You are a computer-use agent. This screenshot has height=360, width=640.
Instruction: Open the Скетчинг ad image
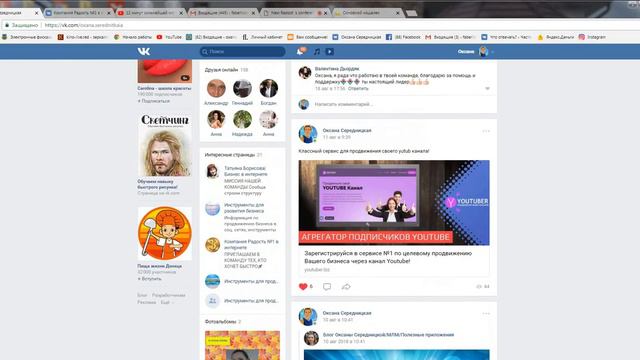coord(164,144)
